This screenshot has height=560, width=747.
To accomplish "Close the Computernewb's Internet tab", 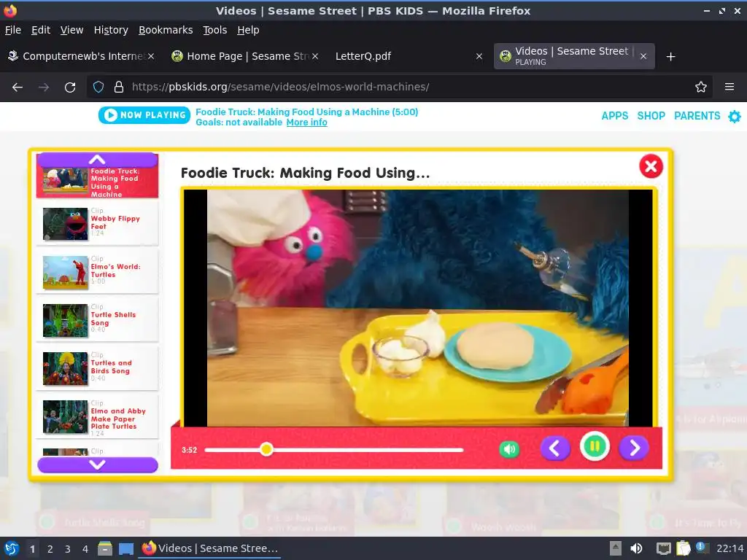I will [x=150, y=56].
